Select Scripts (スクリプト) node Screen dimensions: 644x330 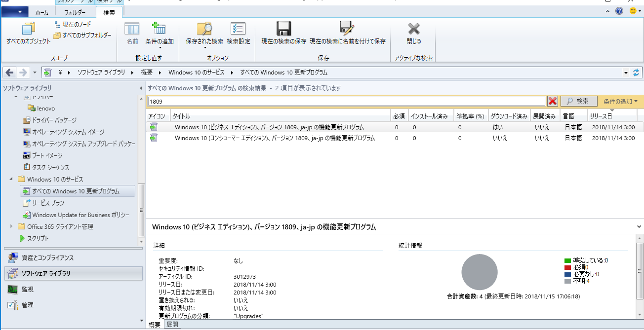[34, 238]
